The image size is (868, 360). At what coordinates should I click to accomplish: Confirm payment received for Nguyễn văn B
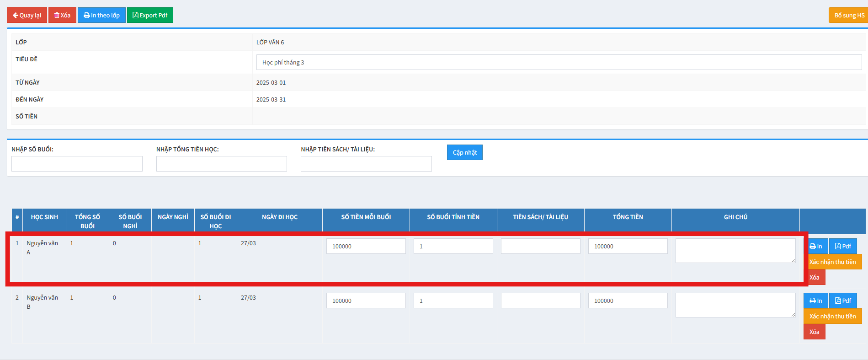[x=832, y=316]
